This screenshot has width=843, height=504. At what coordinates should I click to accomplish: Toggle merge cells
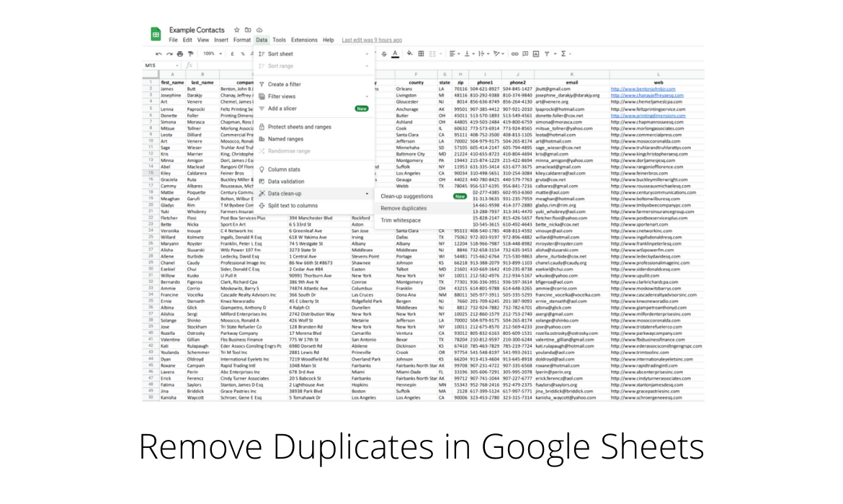pyautogui.click(x=432, y=54)
